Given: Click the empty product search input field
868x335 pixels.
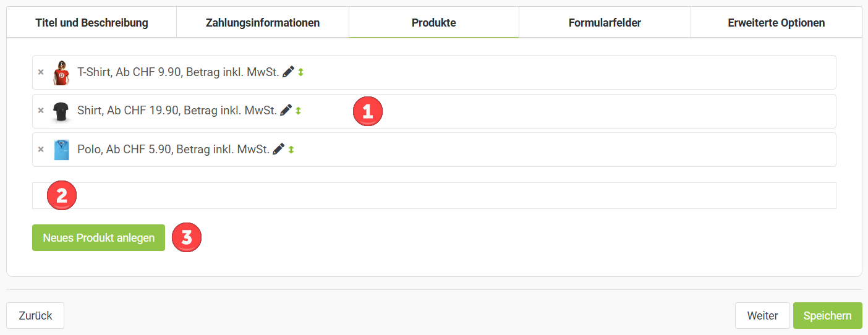Looking at the screenshot, I should tap(433, 196).
